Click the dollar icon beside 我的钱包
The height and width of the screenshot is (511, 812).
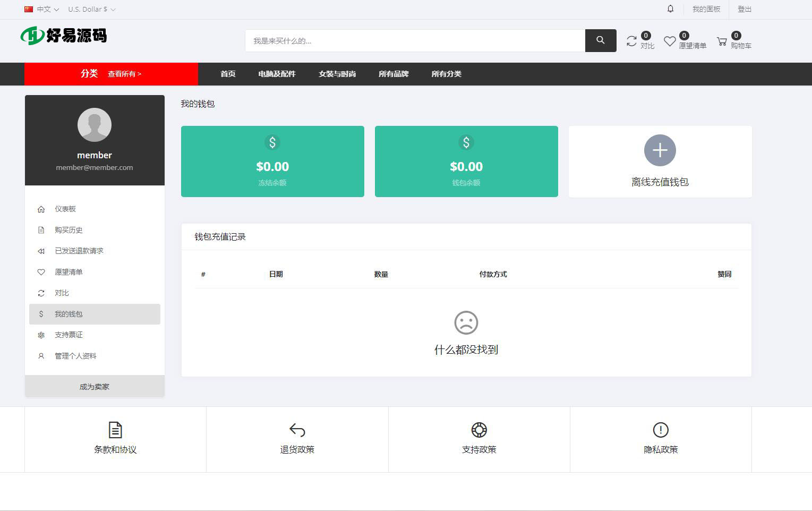click(41, 314)
